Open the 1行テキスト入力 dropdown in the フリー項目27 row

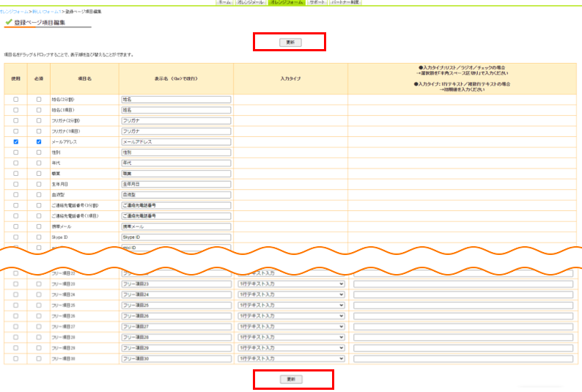coord(291,326)
